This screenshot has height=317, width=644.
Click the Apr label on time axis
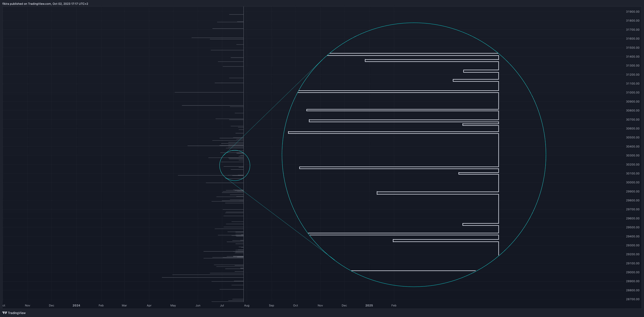(x=149, y=306)
